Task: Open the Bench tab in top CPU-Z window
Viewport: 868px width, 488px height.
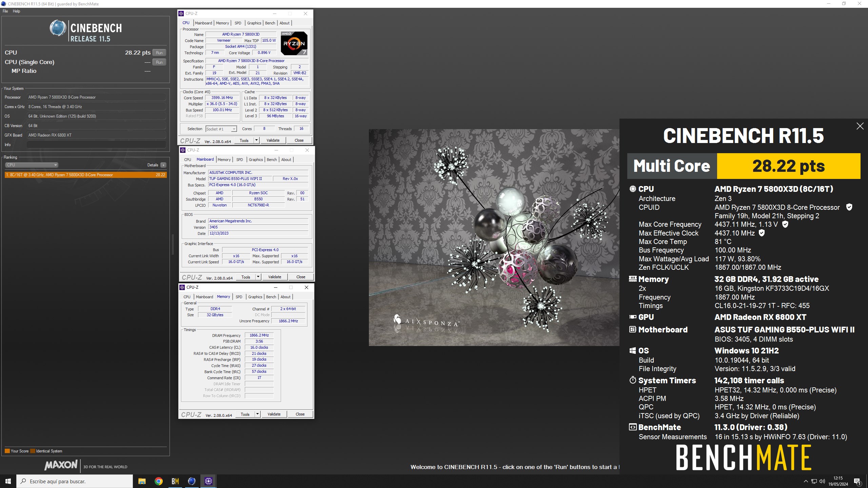Action: [x=270, y=23]
